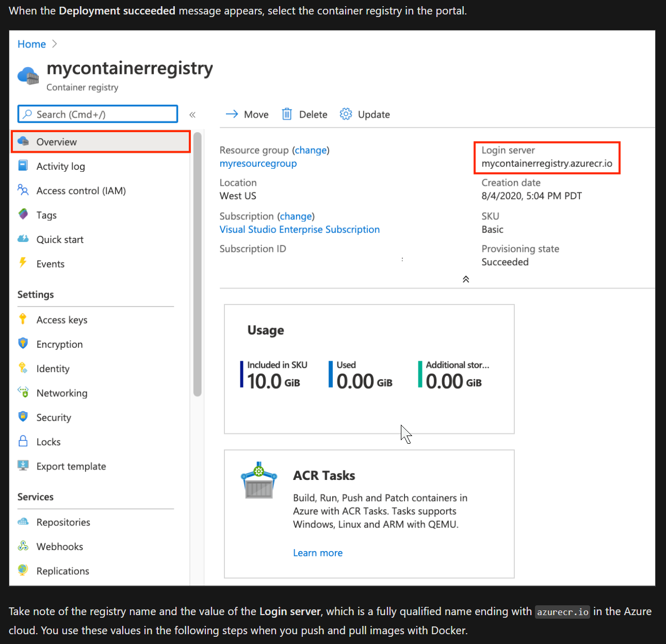
Task: Open the myresourcegroup link
Action: pos(258,164)
